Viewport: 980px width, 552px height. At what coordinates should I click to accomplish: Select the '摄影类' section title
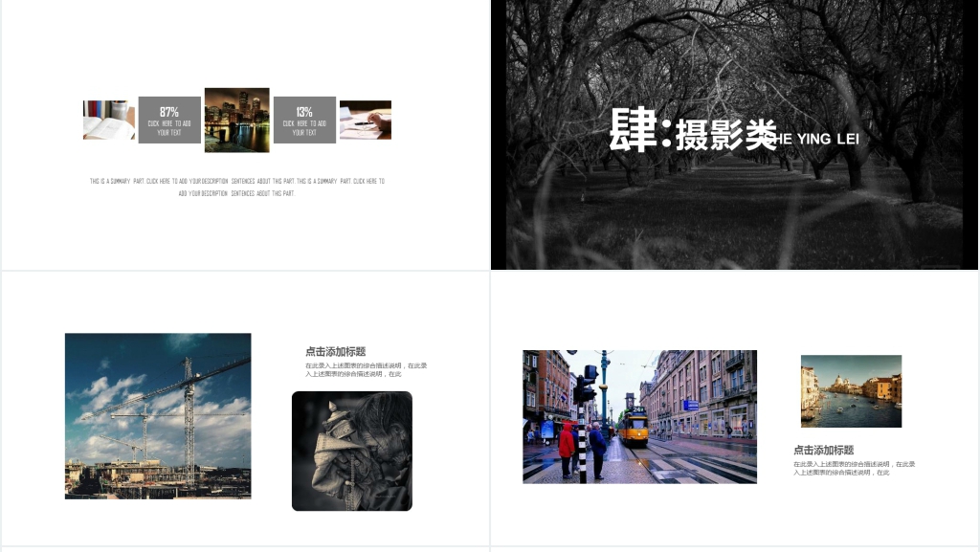tap(725, 137)
